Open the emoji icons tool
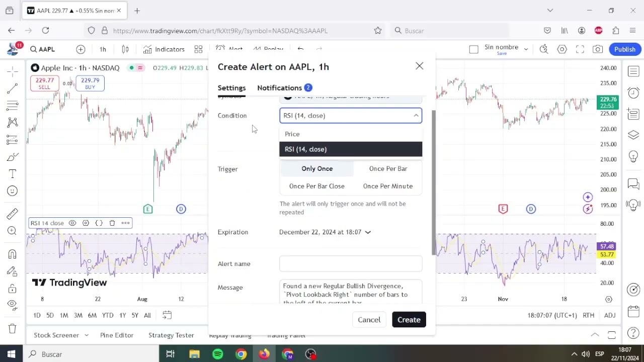The width and height of the screenshot is (644, 362). pos(13,191)
